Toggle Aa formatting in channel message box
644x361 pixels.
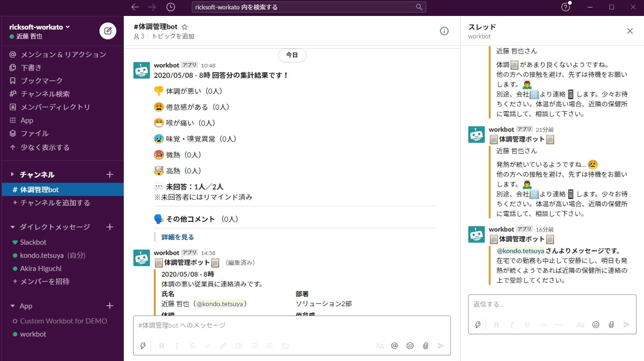point(379,346)
